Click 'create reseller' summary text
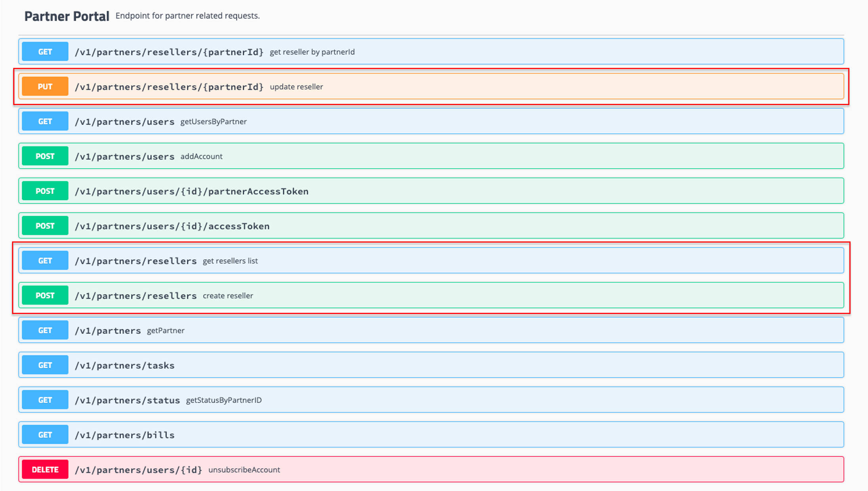This screenshot has height=491, width=868. [x=228, y=296]
